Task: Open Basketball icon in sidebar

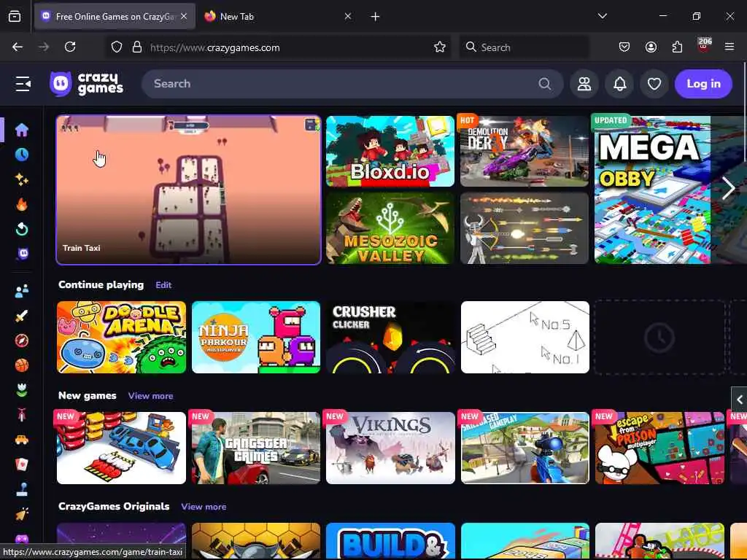Action: (x=21, y=365)
